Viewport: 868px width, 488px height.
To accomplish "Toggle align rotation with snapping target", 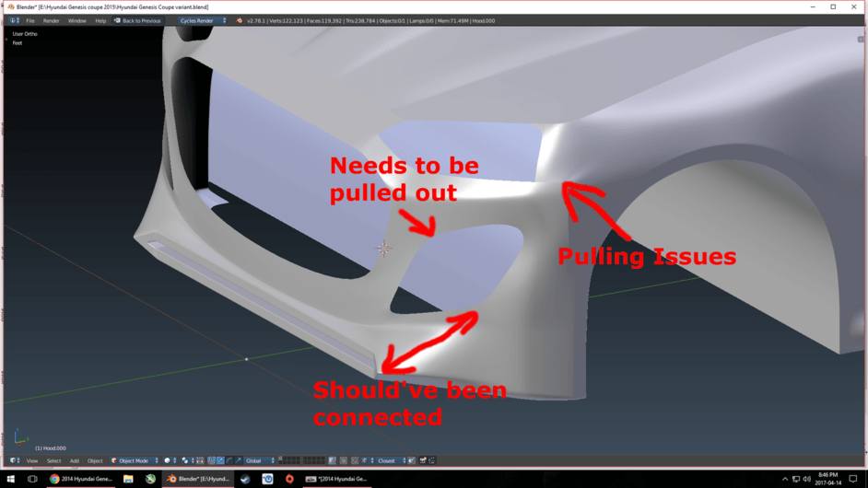I will (x=412, y=460).
